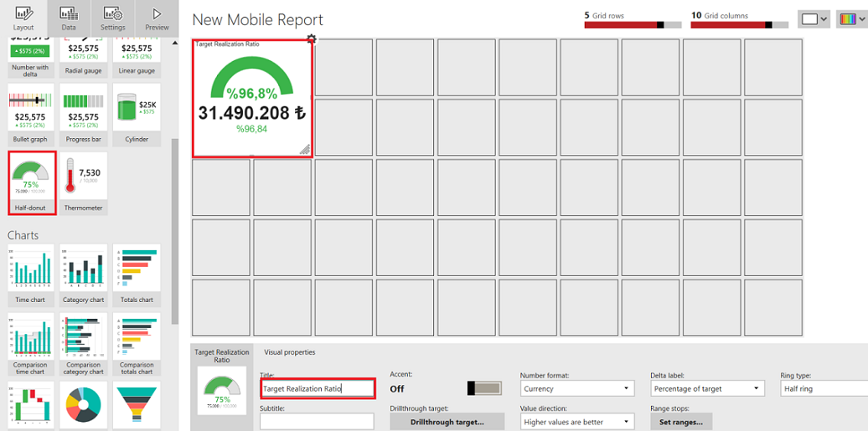Screen dimensions: 868x431
Task: Select the Comparison time chart tile
Action: click(x=31, y=344)
